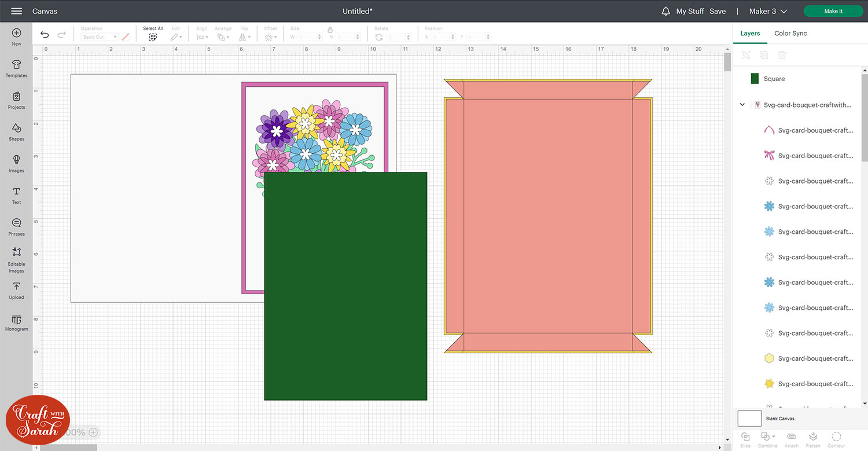Collapse the Svg-card-bouquet layer group
Image resolution: width=868 pixels, height=451 pixels.
pos(742,105)
